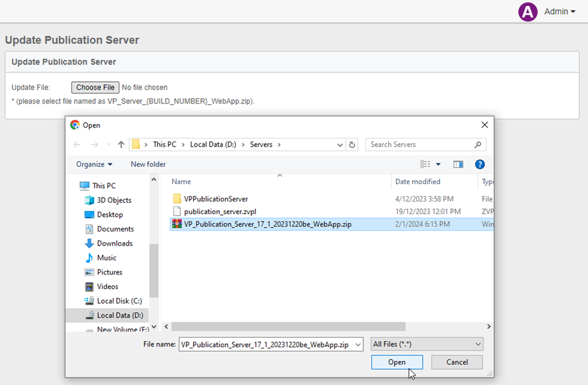The width and height of the screenshot is (588, 385).
Task: Change the view layout icon
Action: point(425,164)
